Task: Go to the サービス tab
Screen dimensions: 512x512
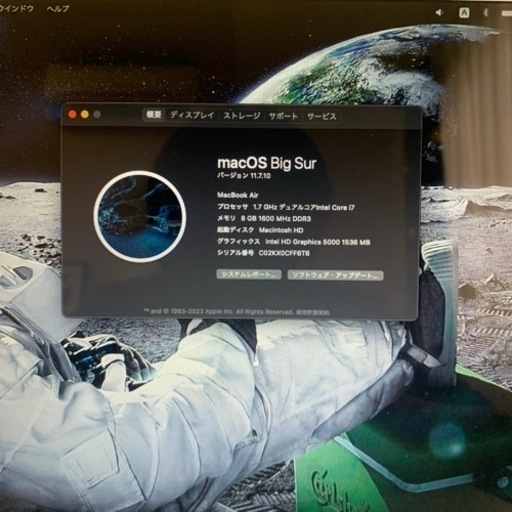Action: (x=322, y=116)
